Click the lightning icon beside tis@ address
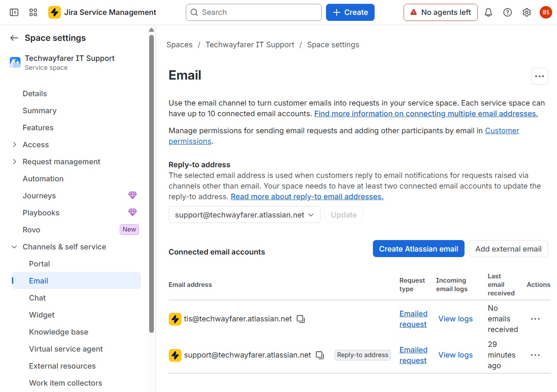 point(175,319)
